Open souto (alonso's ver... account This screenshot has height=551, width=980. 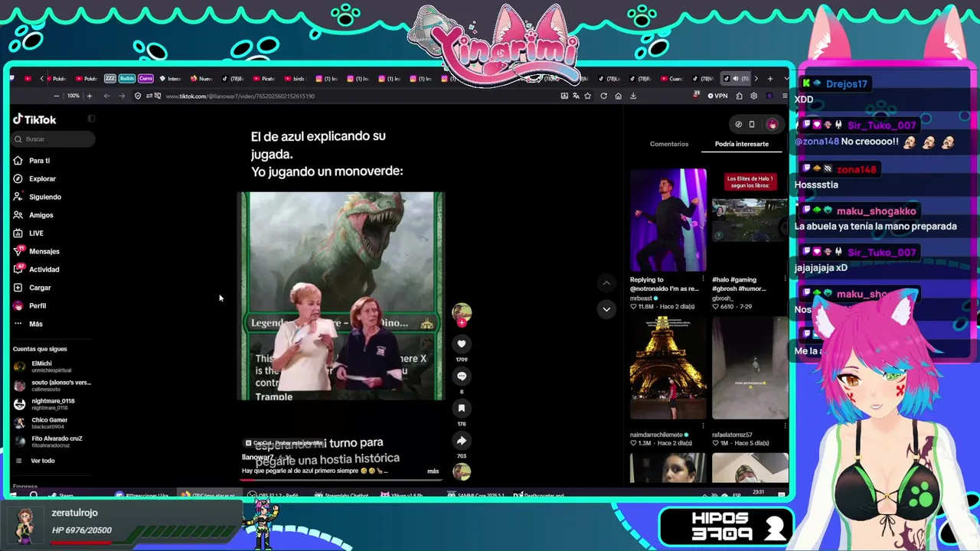(52, 385)
